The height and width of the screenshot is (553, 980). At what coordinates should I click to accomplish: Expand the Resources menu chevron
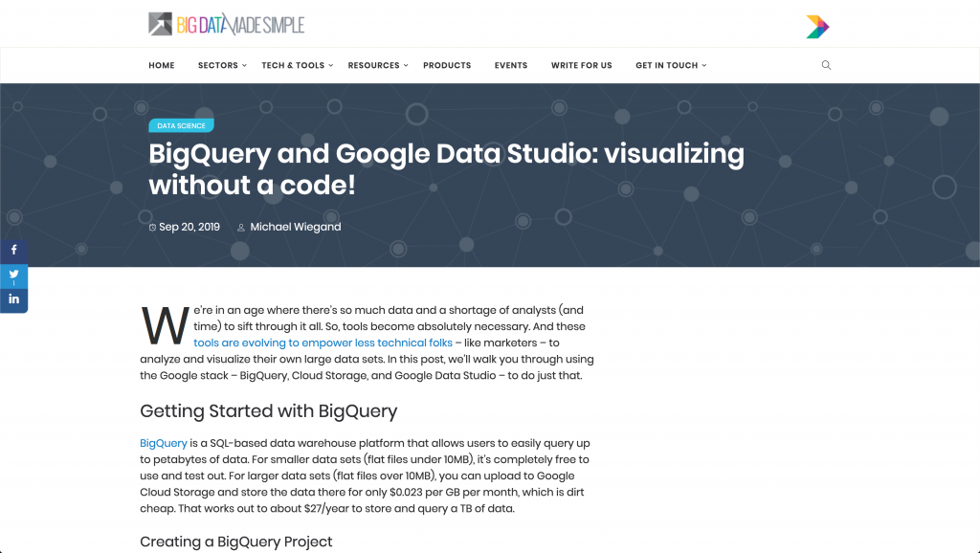pyautogui.click(x=406, y=65)
